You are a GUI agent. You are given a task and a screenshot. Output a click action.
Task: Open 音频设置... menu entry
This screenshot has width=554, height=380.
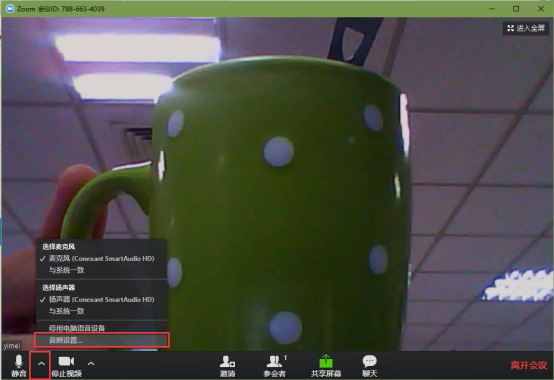[101, 340]
